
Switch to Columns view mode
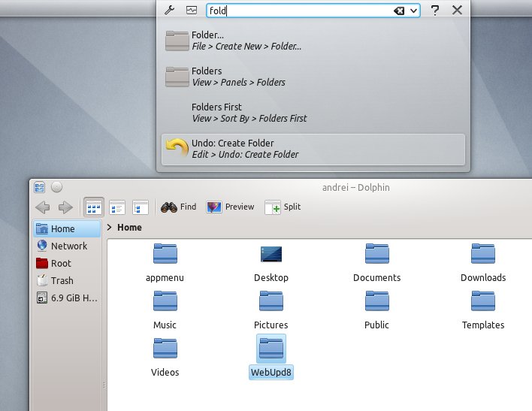pyautogui.click(x=139, y=207)
